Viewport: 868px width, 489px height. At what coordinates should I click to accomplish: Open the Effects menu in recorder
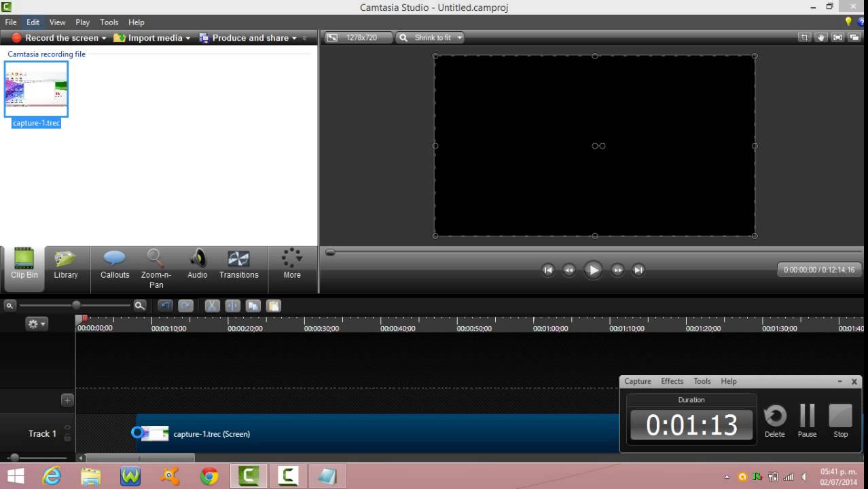(x=672, y=381)
